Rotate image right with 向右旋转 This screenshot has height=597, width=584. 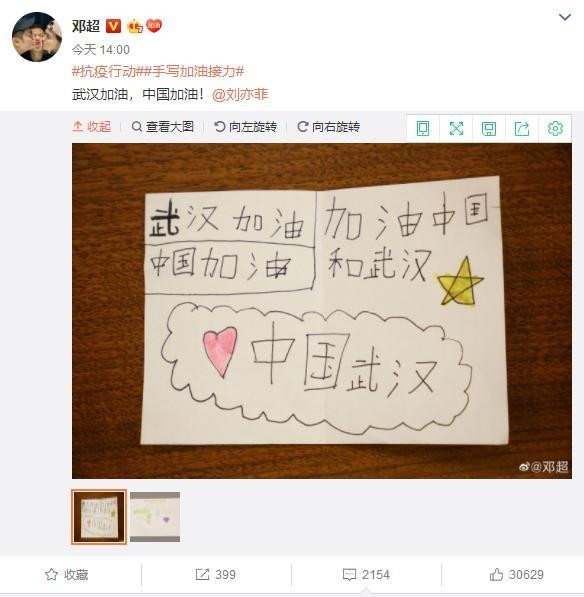pos(329,126)
